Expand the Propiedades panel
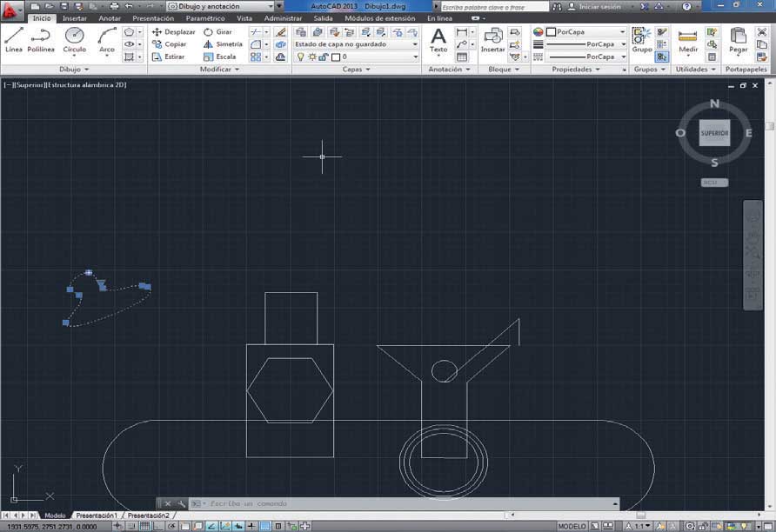This screenshot has width=776, height=532. [576, 70]
